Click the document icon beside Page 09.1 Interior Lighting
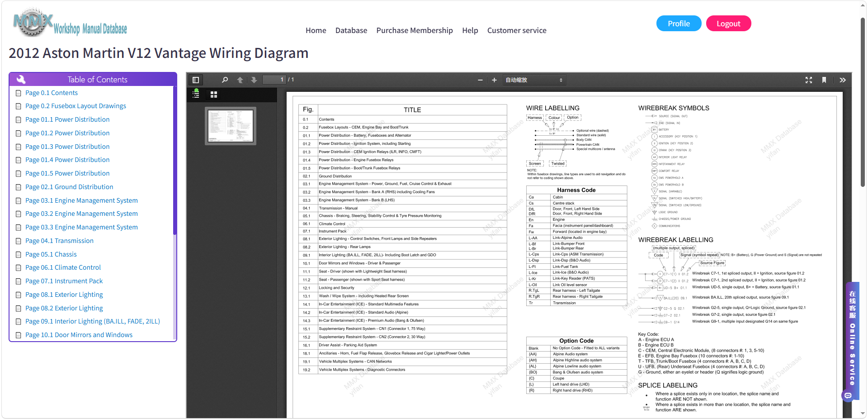 (19, 322)
